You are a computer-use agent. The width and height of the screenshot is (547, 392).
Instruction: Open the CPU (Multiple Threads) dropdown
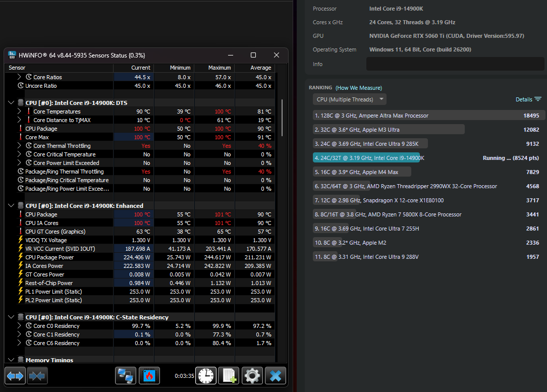click(x=350, y=99)
